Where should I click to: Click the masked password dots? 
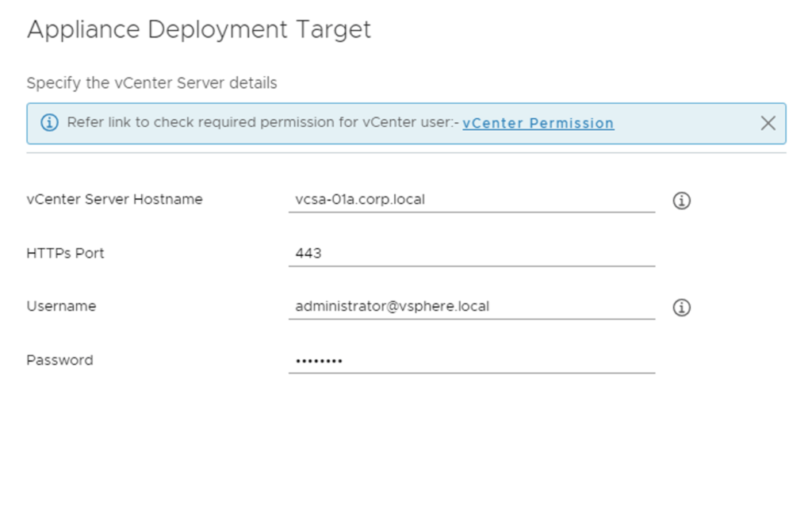319,361
